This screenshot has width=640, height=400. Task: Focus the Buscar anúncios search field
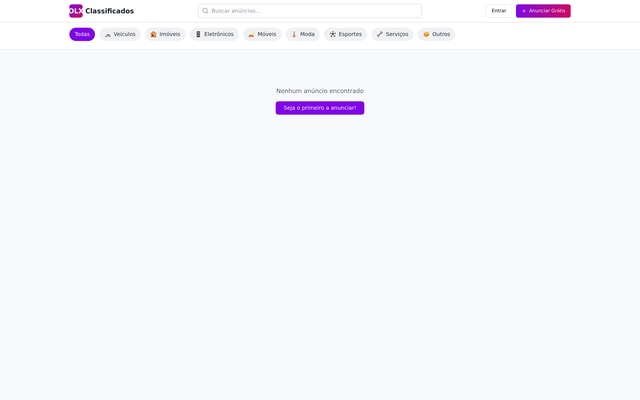pyautogui.click(x=314, y=11)
